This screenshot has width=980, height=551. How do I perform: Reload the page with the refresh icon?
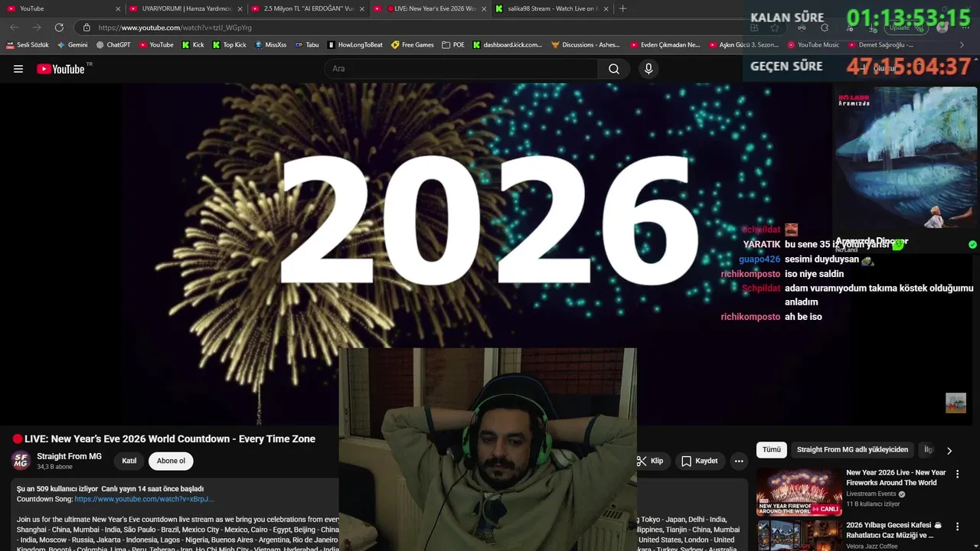pyautogui.click(x=59, y=28)
